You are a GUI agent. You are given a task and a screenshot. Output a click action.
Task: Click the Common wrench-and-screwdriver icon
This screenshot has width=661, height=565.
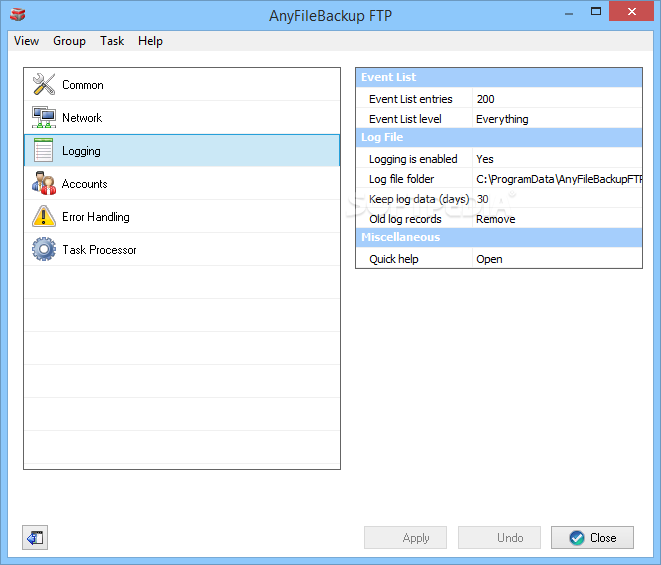[x=44, y=84]
